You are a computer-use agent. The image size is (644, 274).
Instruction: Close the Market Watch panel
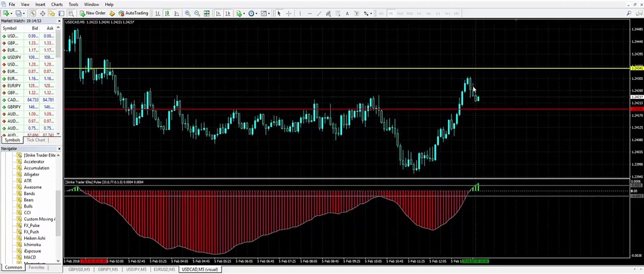pos(59,21)
